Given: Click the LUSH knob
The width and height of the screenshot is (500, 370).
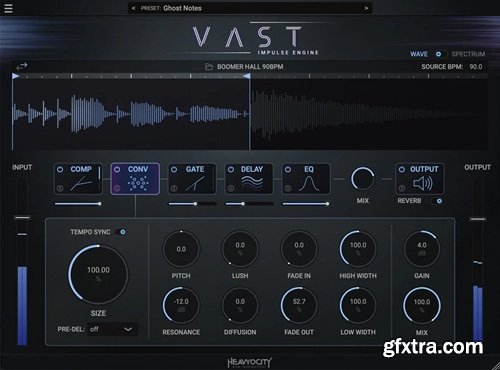Looking at the screenshot, I should tap(240, 249).
